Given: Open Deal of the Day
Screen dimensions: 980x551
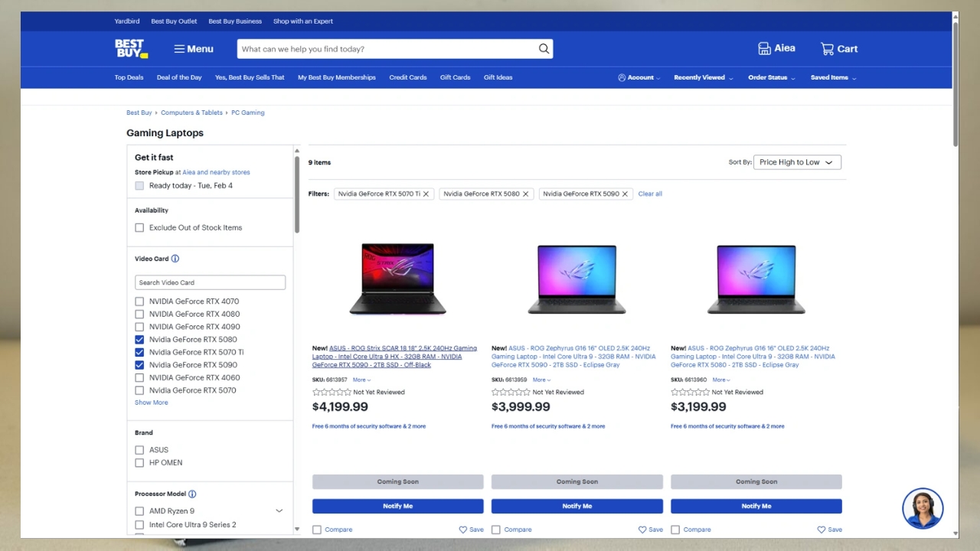Looking at the screenshot, I should click(179, 77).
